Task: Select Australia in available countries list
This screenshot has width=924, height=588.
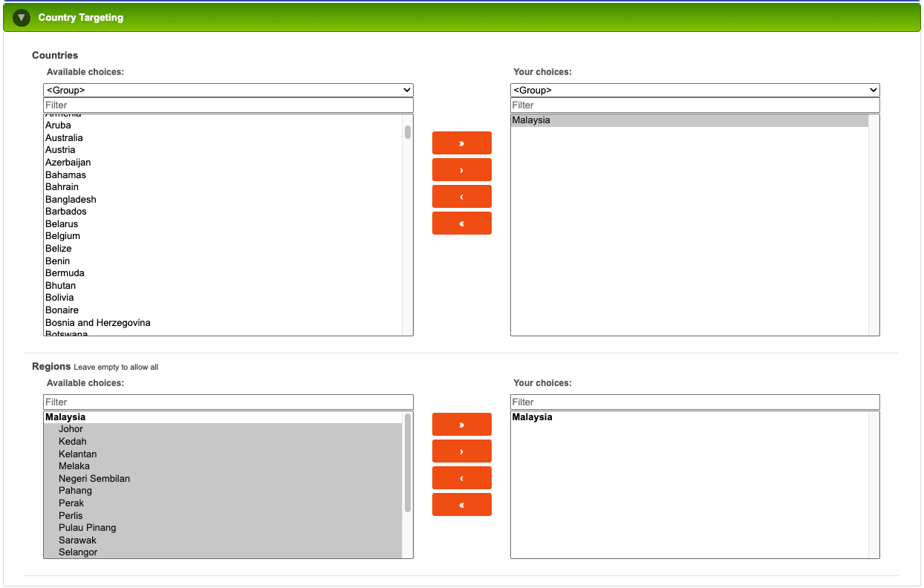Action: pos(64,138)
